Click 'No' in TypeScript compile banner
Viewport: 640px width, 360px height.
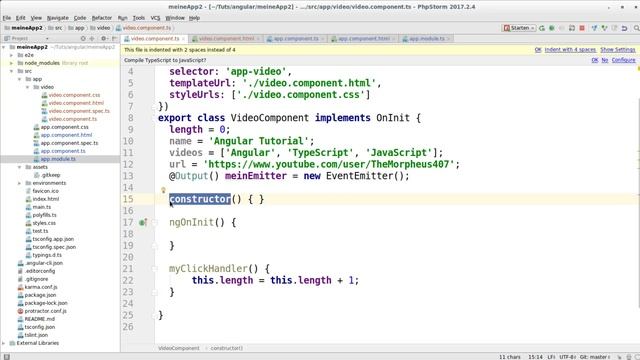pyautogui.click(x=604, y=60)
